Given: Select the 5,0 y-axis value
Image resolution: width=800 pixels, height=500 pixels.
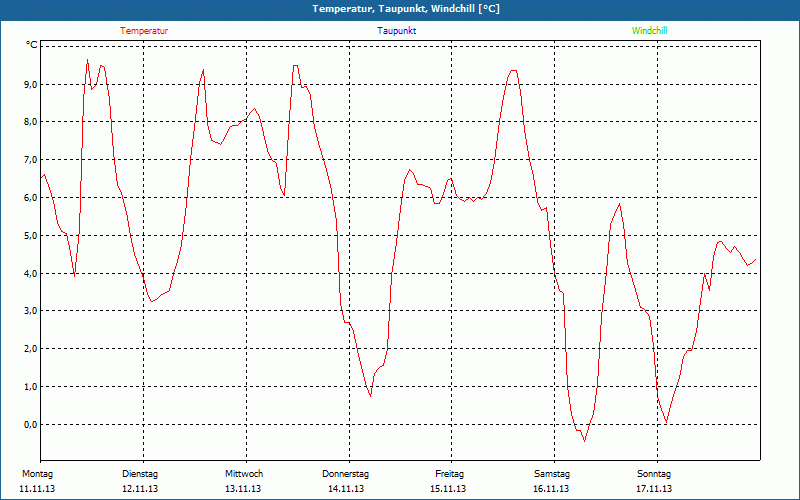Looking at the screenshot, I should 31,236.
